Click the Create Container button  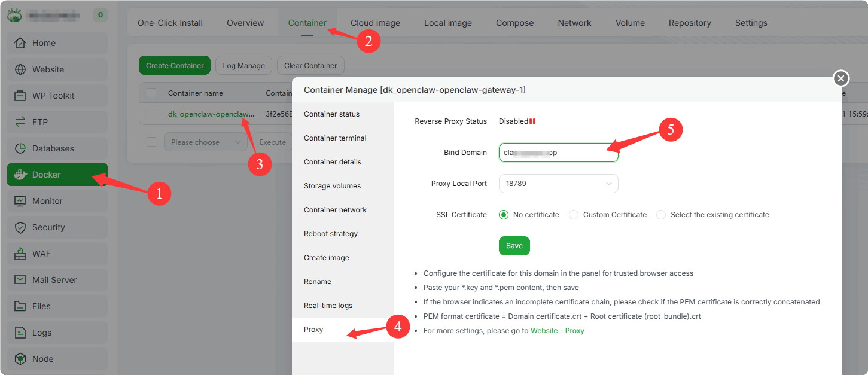[x=175, y=65]
